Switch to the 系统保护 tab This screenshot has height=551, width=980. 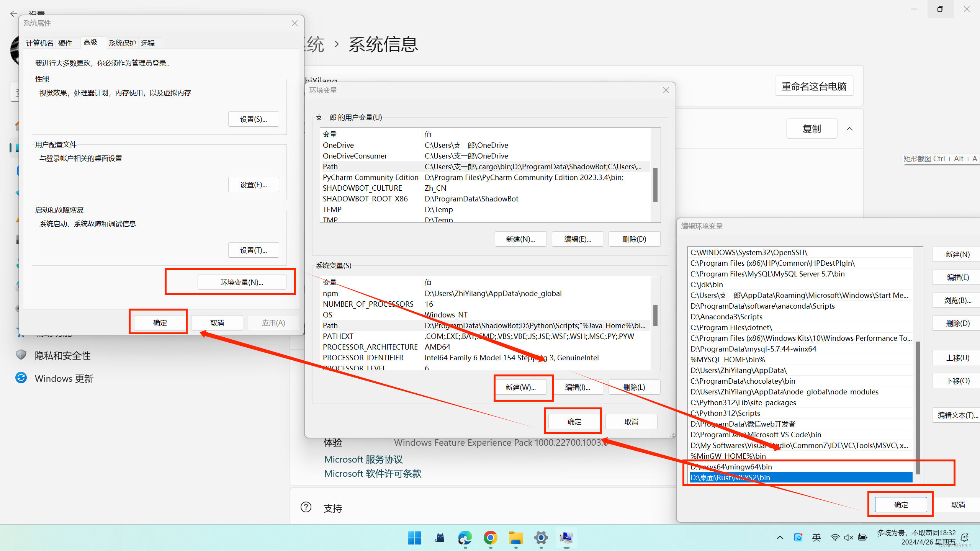tap(122, 43)
